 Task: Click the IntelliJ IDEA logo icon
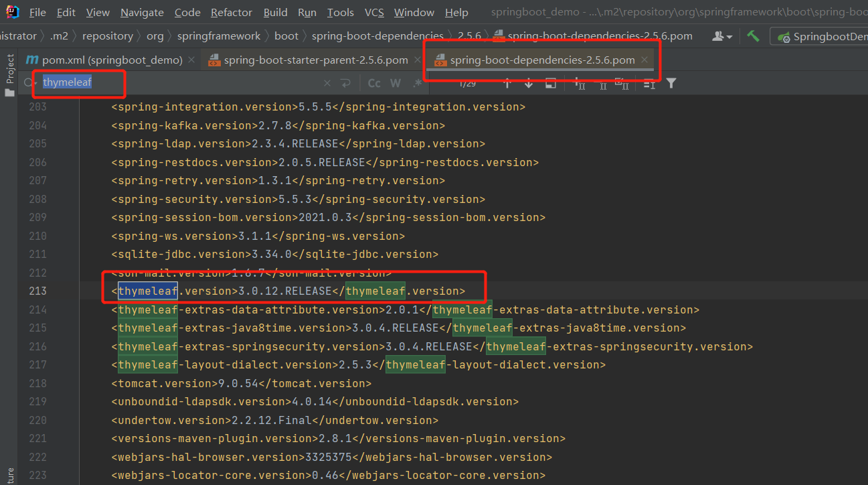point(13,12)
